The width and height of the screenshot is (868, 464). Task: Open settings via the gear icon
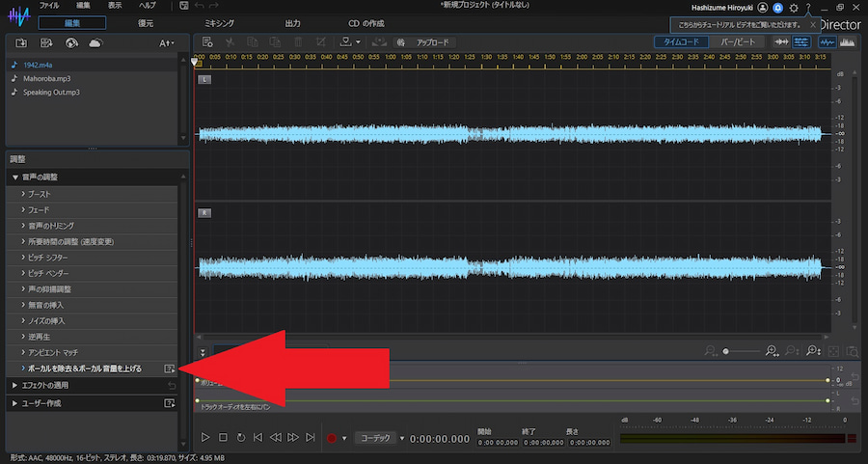[794, 8]
